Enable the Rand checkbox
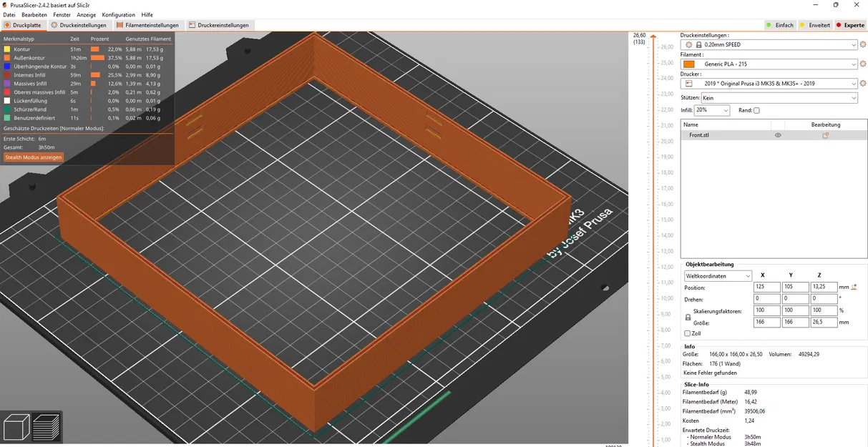Viewport: 868px width, 447px height. pos(756,109)
